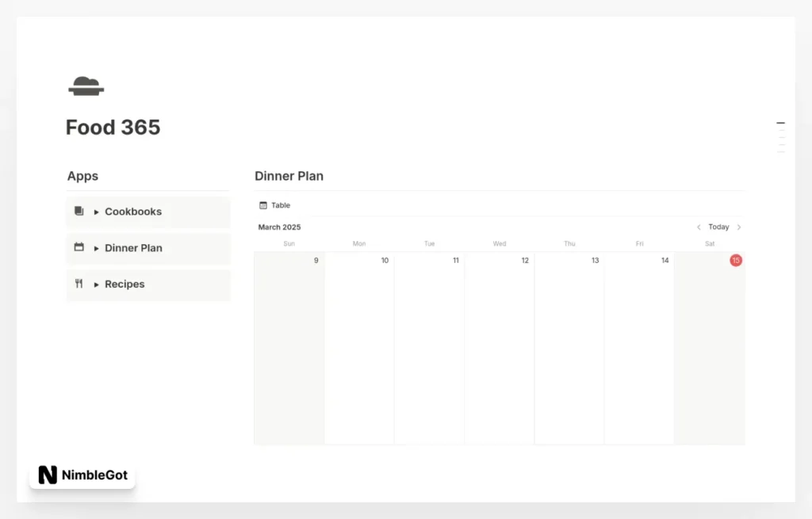The height and width of the screenshot is (519, 812).
Task: Click the Sunday 9 calendar cell
Action: click(289, 349)
